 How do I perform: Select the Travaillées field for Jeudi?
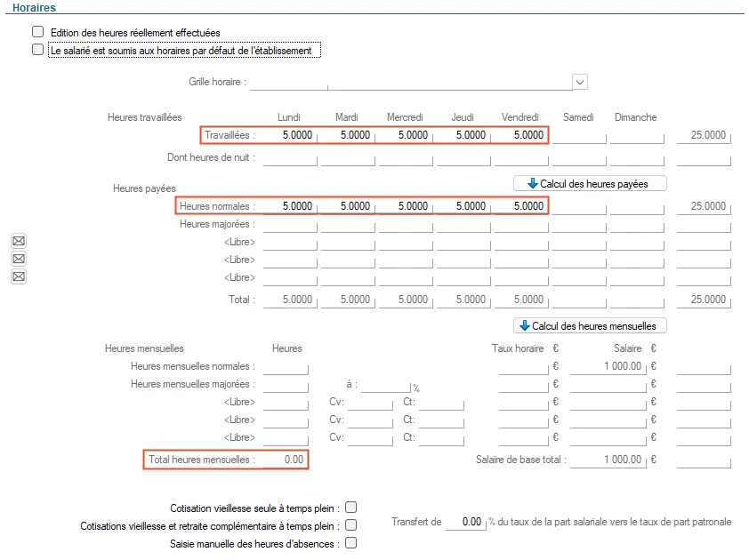click(463, 135)
